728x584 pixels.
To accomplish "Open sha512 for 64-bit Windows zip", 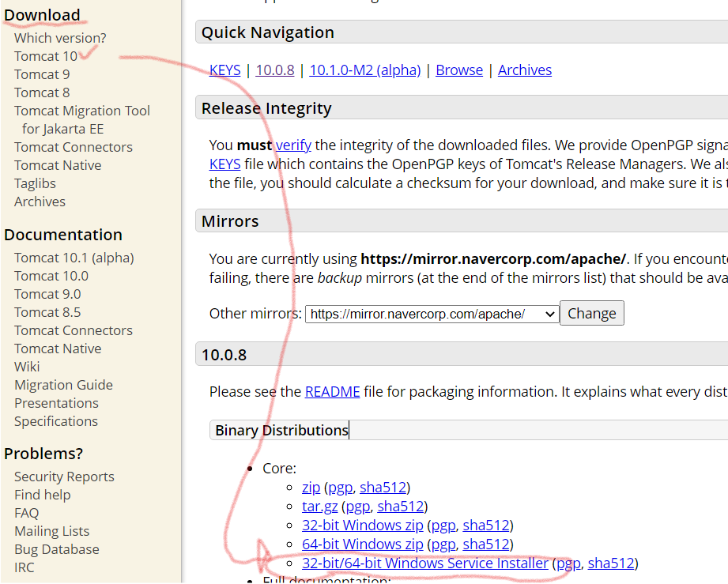I will [486, 544].
